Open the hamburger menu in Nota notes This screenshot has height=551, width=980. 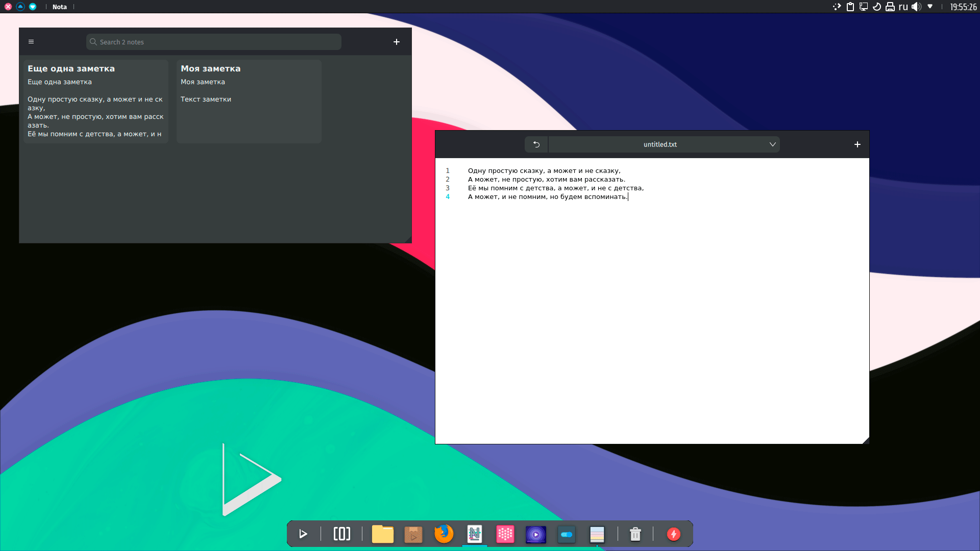click(31, 42)
